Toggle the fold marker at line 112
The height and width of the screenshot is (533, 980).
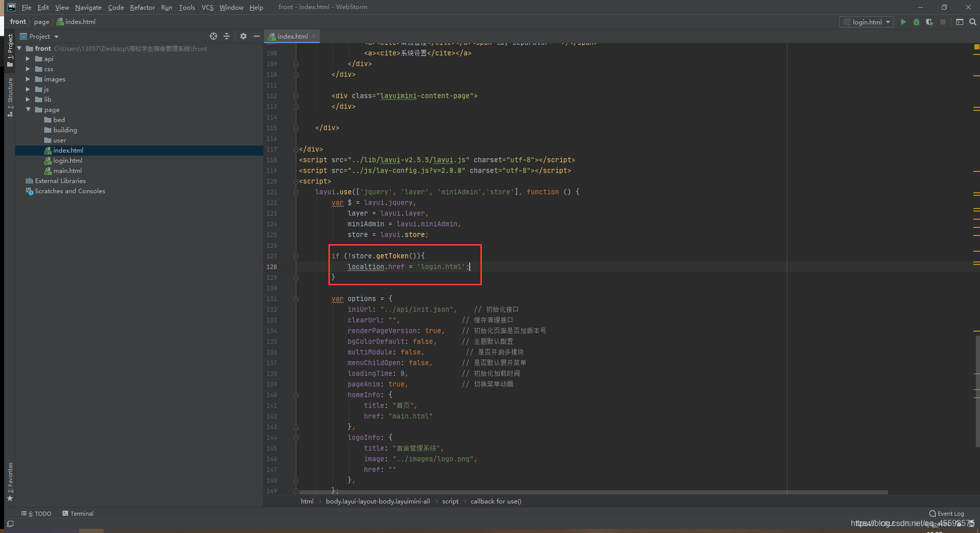pyautogui.click(x=296, y=96)
